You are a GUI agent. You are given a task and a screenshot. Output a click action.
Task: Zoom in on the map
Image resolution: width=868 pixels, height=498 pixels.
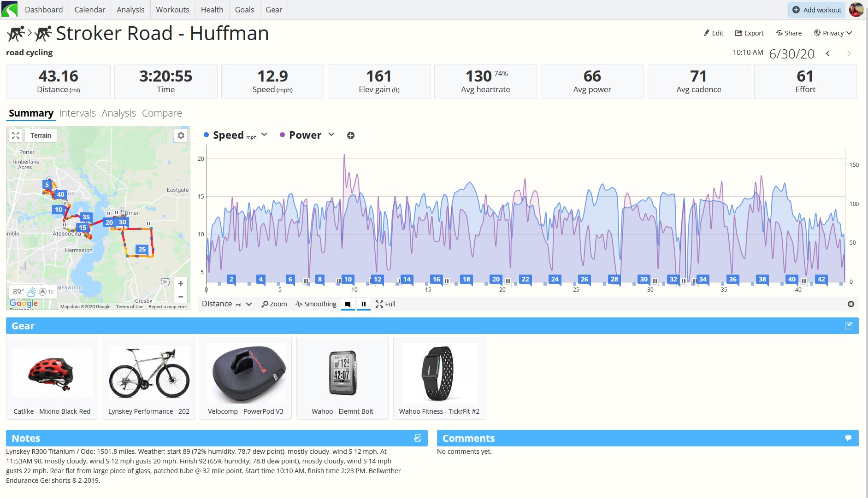(x=181, y=284)
